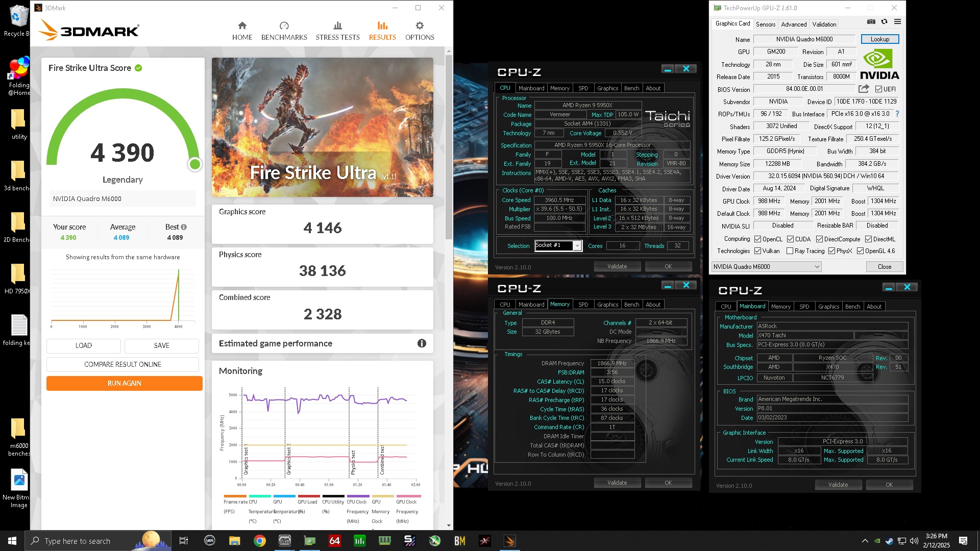980x551 pixels.
Task: Open the 3DMark taskbar icon
Action: click(x=509, y=541)
